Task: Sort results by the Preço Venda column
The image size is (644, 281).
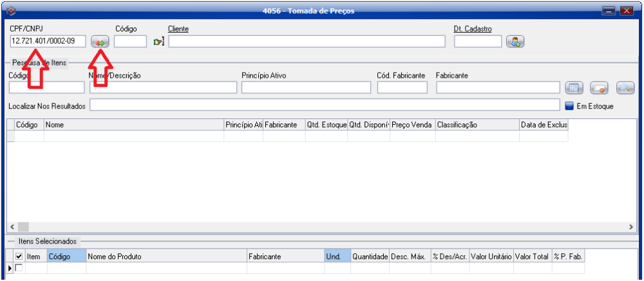Action: pyautogui.click(x=413, y=124)
